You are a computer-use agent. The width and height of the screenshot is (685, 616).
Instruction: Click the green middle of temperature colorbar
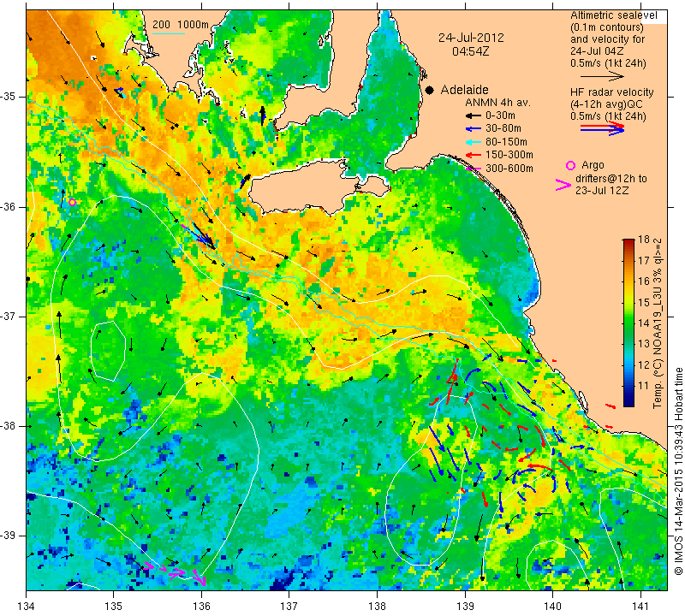(x=628, y=323)
